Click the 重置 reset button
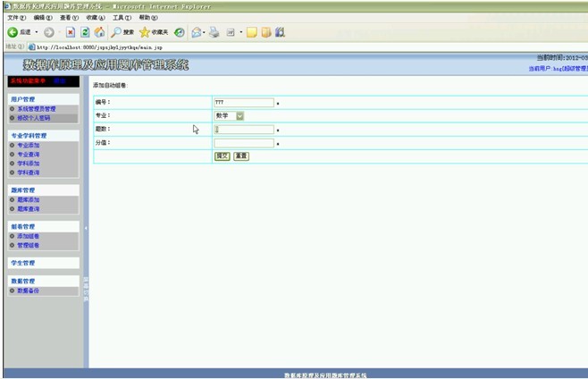Image resolution: width=588 pixels, height=379 pixels. 240,156
